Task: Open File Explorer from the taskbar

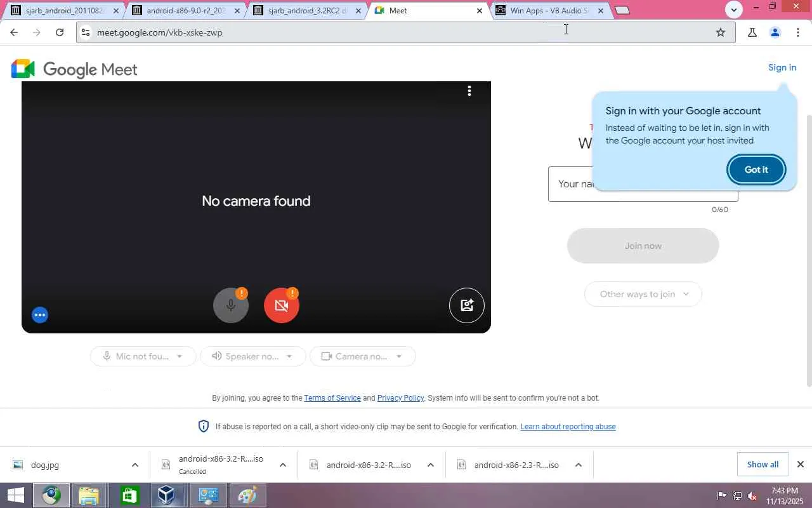Action: pyautogui.click(x=89, y=495)
